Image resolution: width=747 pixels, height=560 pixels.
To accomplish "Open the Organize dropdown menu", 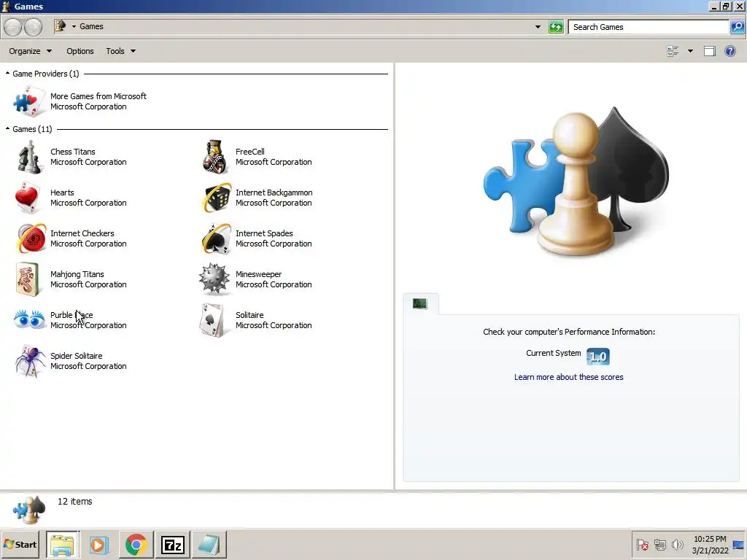I will tap(30, 51).
